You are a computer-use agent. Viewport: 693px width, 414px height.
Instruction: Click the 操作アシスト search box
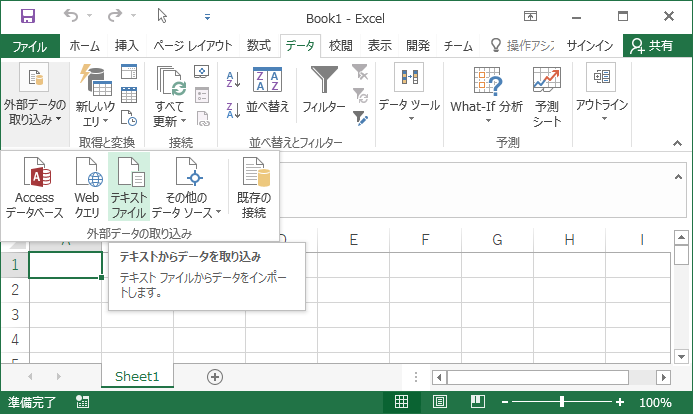coord(522,46)
